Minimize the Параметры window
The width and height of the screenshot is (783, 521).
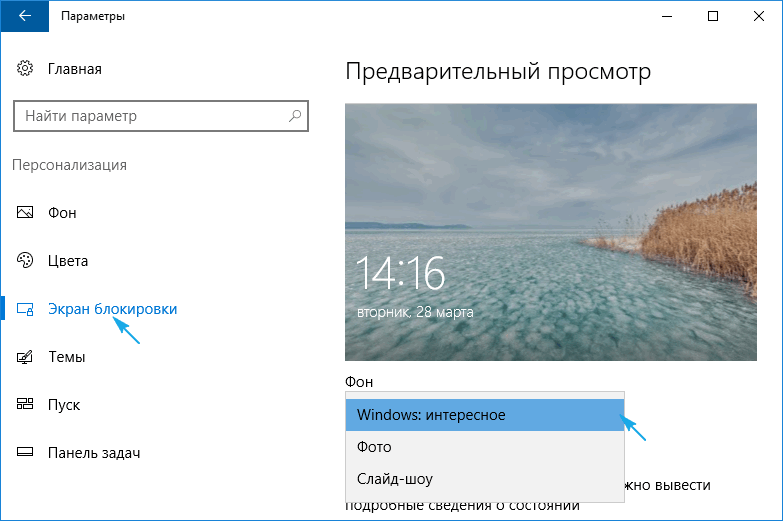click(x=667, y=16)
